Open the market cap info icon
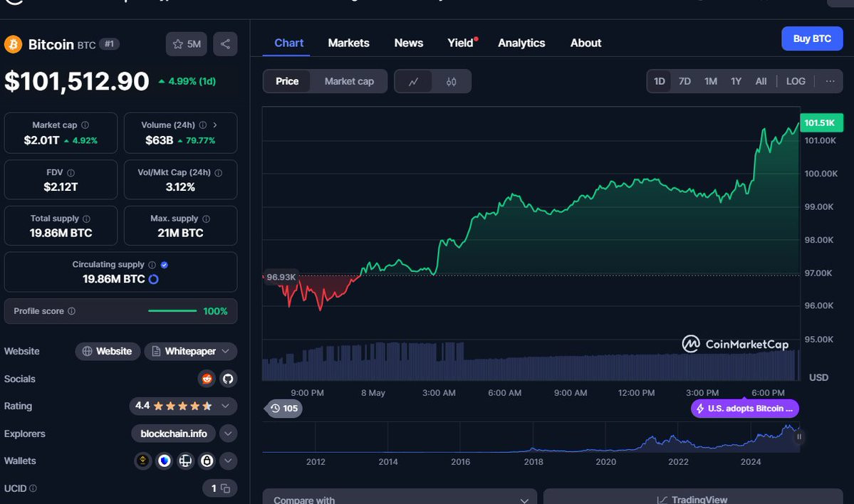854x504 pixels. tap(85, 125)
